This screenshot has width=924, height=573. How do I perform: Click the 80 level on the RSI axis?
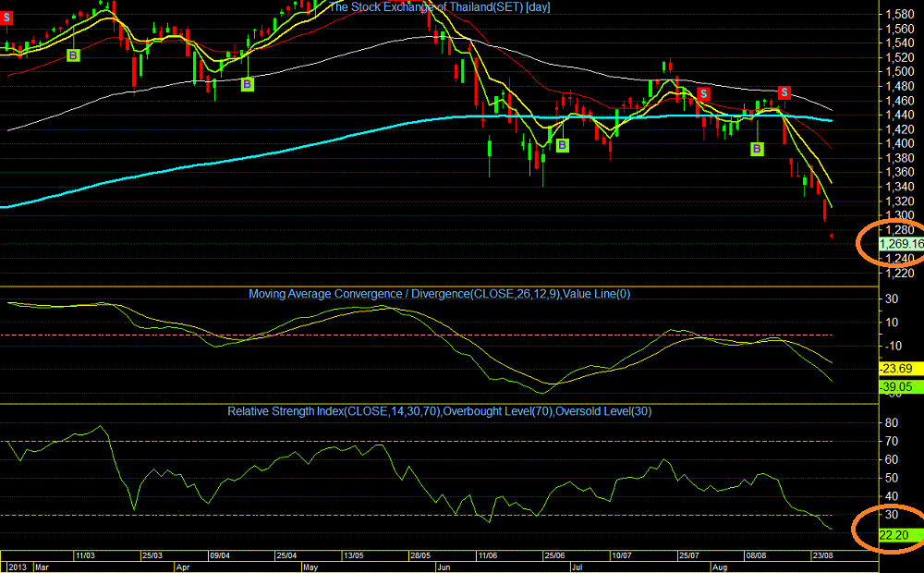[x=892, y=422]
